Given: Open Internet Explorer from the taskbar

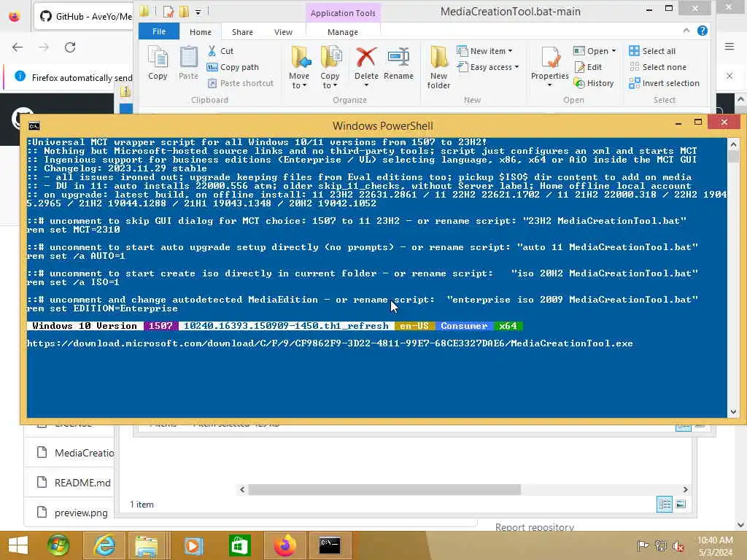Looking at the screenshot, I should coord(104,545).
